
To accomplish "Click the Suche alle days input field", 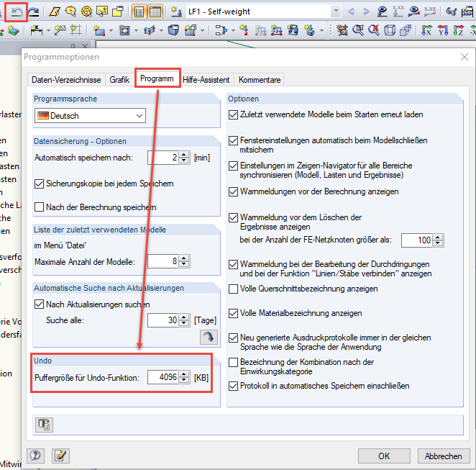I will click(163, 320).
